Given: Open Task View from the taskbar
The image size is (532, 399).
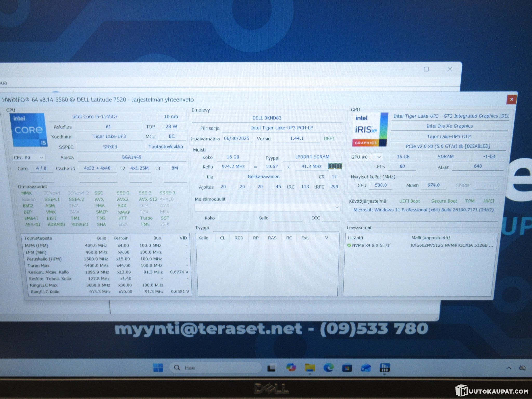Looking at the screenshot, I should pyautogui.click(x=271, y=368).
